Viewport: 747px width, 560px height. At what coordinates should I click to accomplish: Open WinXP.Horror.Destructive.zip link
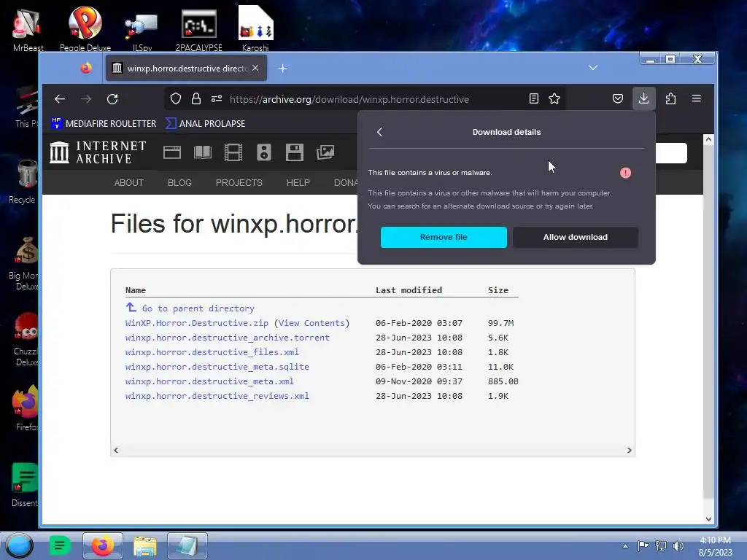(197, 323)
